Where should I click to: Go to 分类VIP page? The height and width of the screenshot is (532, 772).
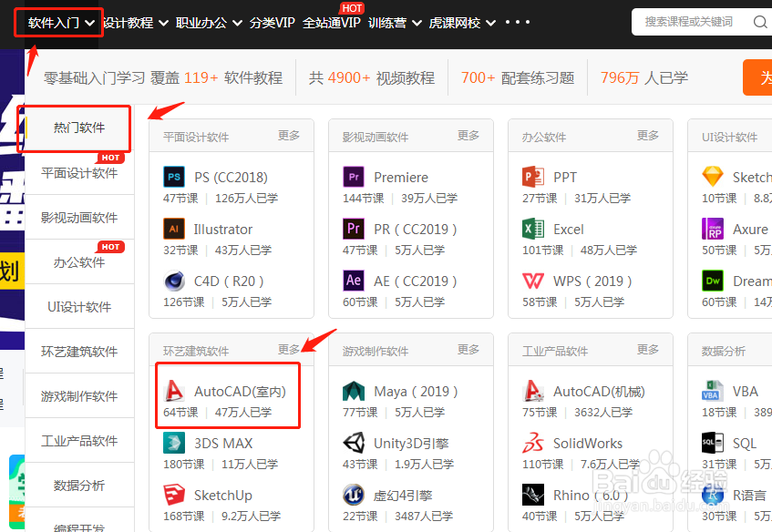tap(273, 23)
